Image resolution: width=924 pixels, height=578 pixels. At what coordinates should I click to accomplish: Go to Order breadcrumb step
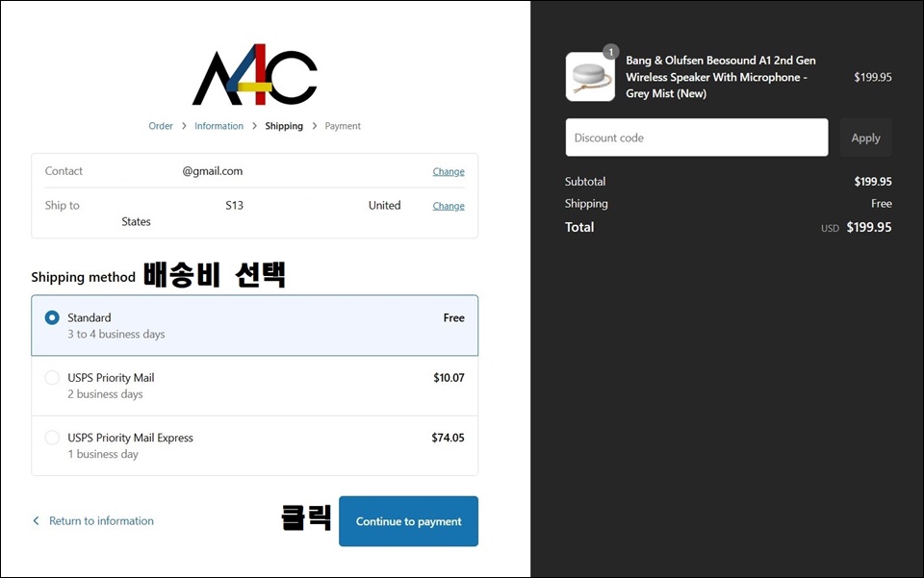pos(161,126)
